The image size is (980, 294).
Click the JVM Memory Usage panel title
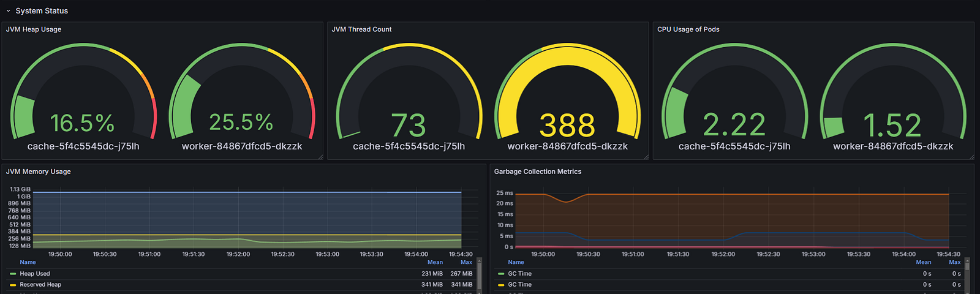tap(38, 171)
